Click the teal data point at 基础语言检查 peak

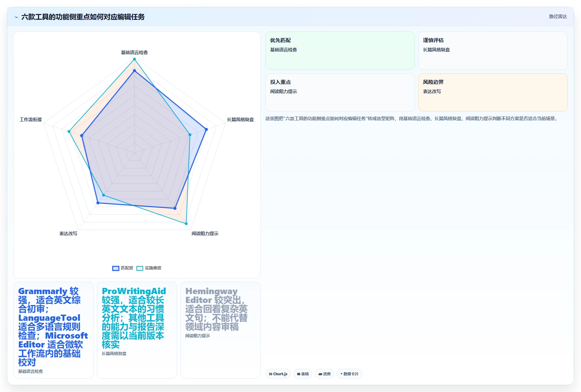coord(134,59)
